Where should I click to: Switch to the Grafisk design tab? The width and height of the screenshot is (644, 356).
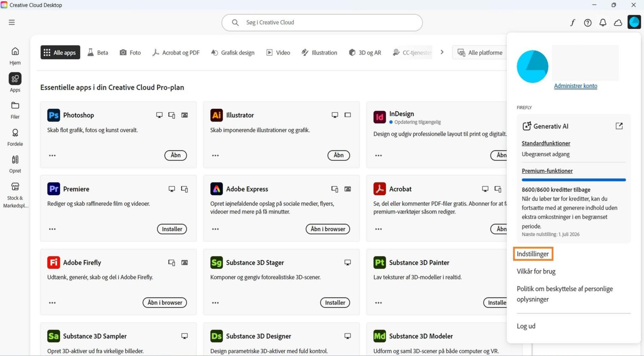tap(232, 52)
